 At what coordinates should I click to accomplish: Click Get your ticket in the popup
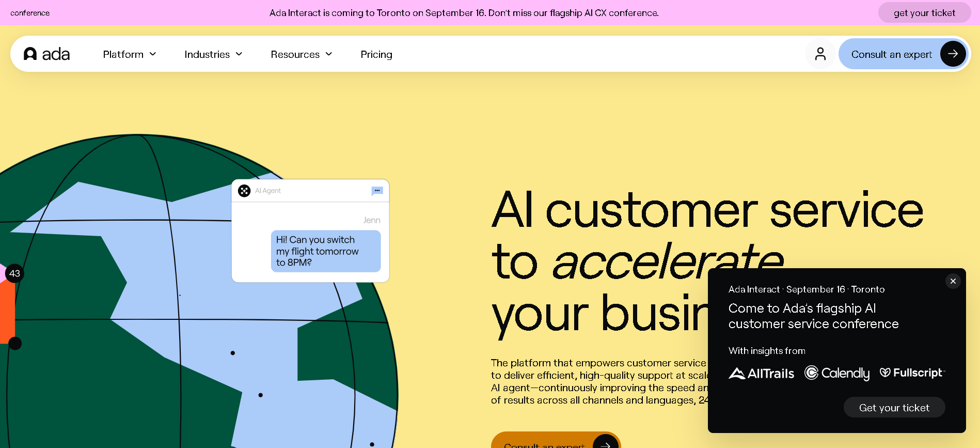click(x=894, y=408)
